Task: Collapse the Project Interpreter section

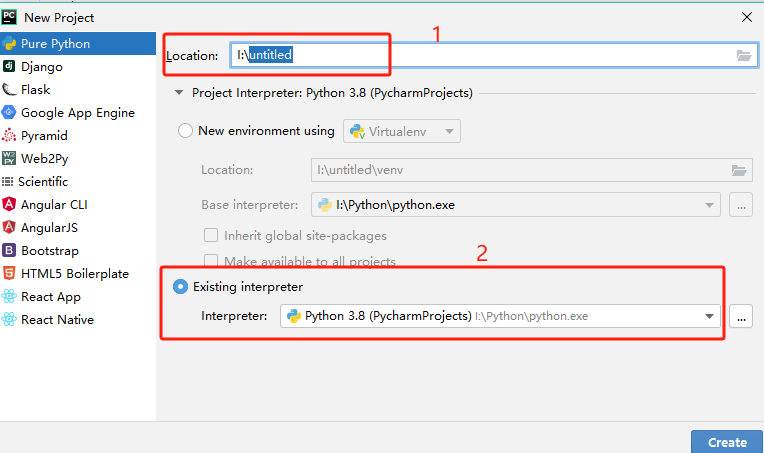Action: [x=179, y=93]
